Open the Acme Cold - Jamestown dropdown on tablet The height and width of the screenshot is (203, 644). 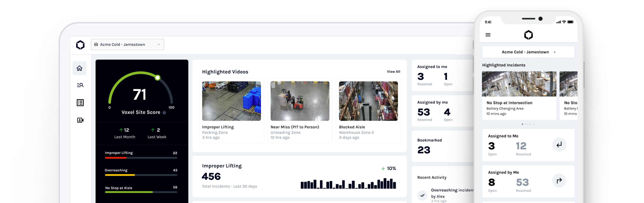127,44
